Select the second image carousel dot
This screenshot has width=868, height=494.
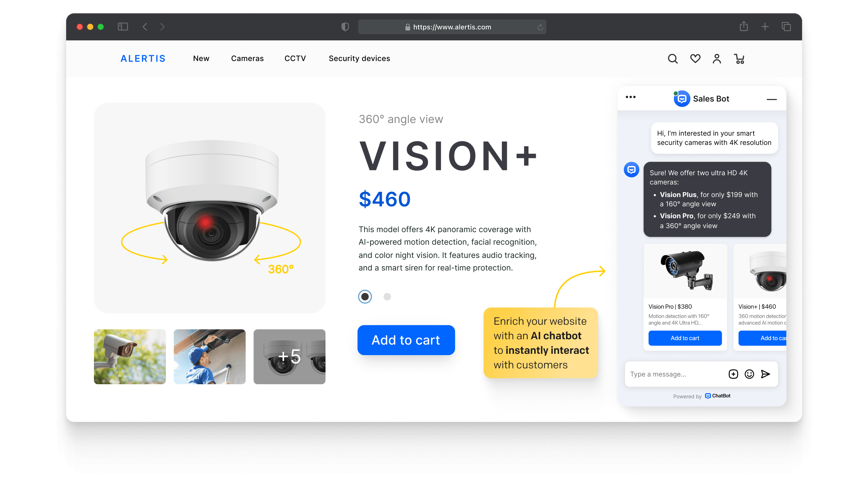tap(386, 296)
